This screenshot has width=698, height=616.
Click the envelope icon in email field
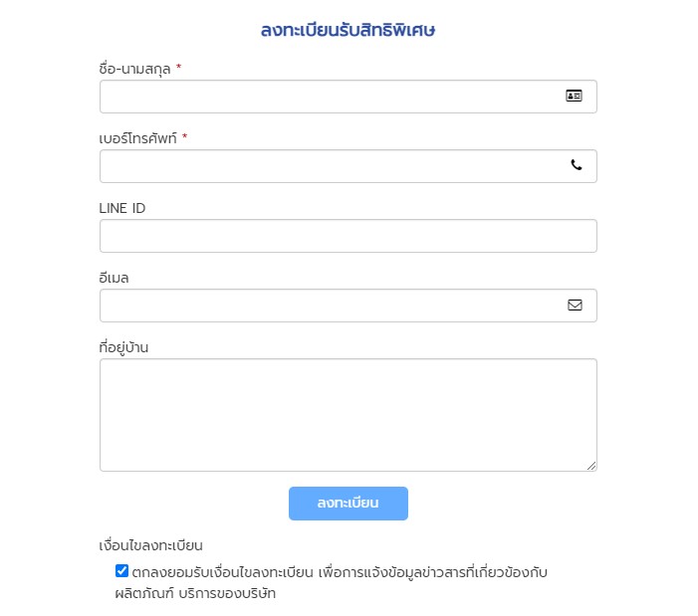(x=575, y=306)
